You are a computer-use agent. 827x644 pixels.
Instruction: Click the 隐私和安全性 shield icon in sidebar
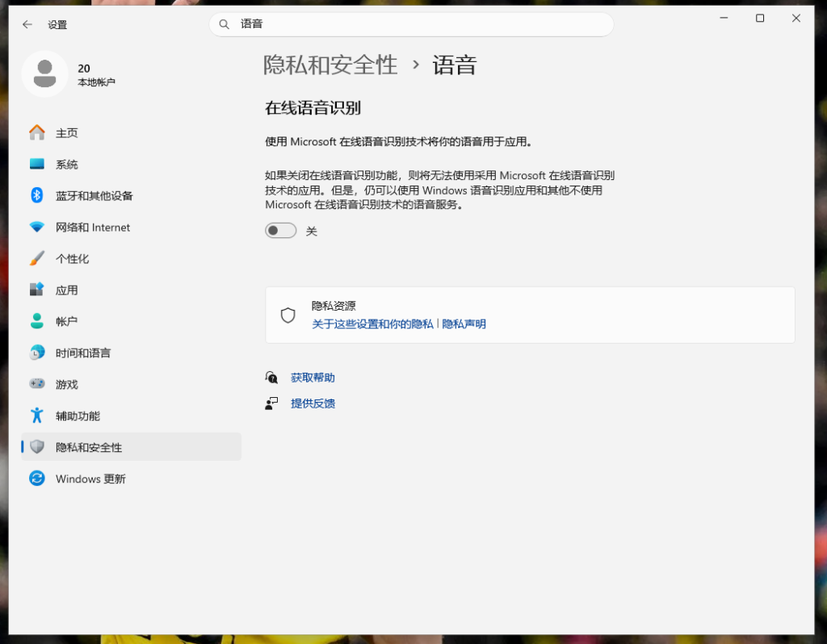tap(37, 447)
